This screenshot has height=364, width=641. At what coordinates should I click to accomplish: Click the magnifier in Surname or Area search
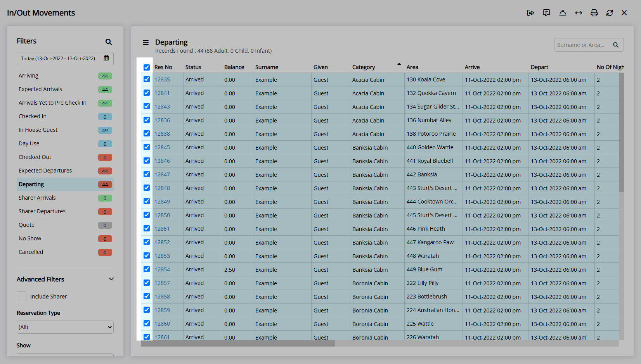616,45
